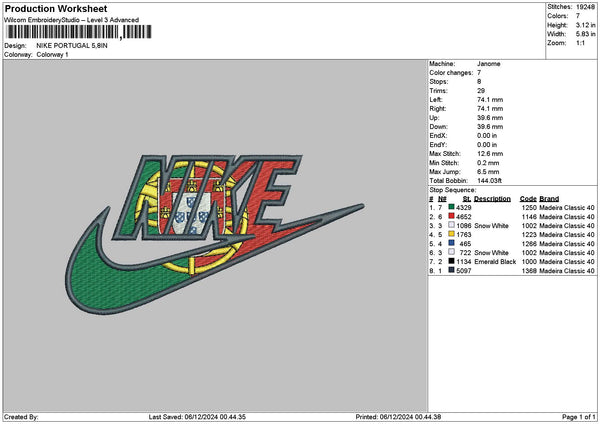600x424 pixels.
Task: Select the Right value 74.1 mm
Action: point(490,109)
